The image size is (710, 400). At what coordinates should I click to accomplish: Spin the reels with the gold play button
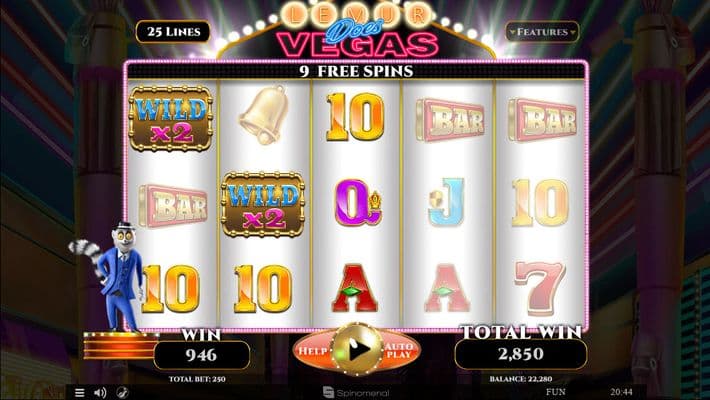click(x=357, y=349)
